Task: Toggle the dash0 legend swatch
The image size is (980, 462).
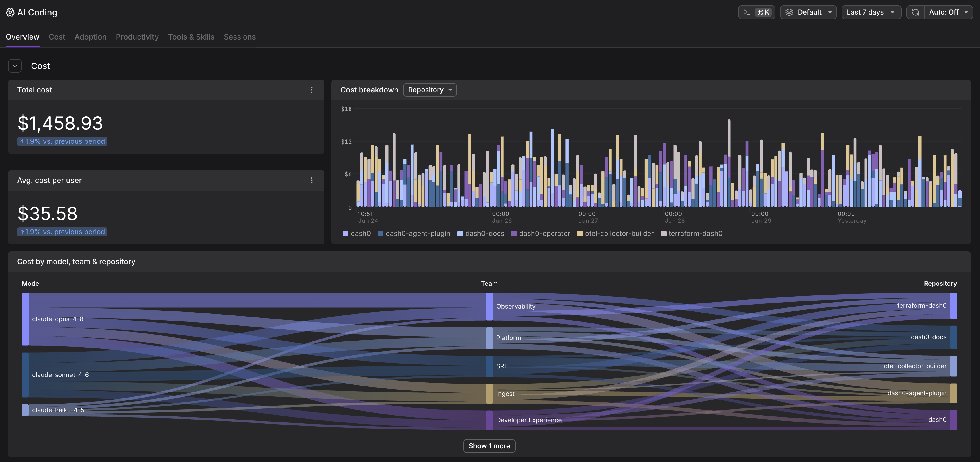Action: [345, 234]
